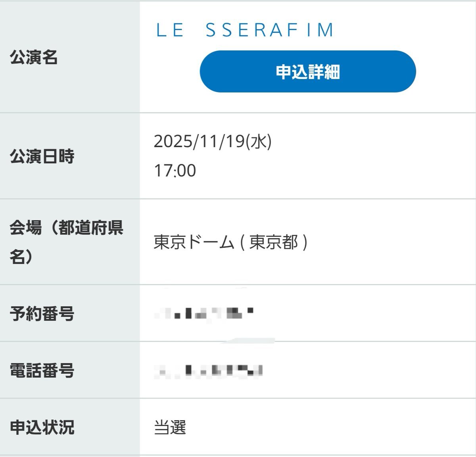Click the letters LE in the title
The height and width of the screenshot is (457, 476).
(x=170, y=30)
